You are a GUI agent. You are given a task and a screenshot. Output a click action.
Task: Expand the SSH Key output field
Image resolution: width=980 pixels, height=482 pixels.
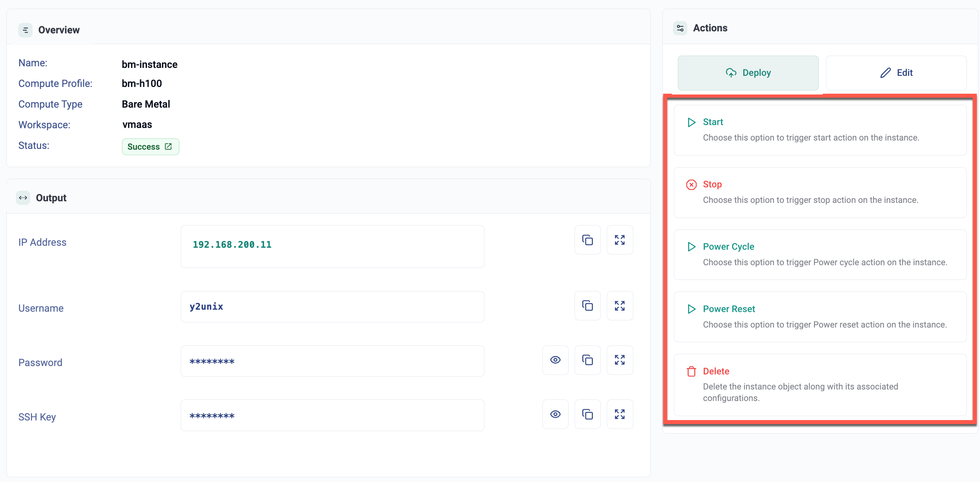click(619, 415)
